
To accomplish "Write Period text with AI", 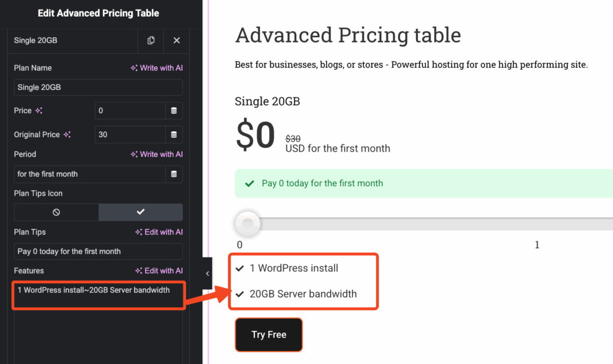I will click(157, 154).
